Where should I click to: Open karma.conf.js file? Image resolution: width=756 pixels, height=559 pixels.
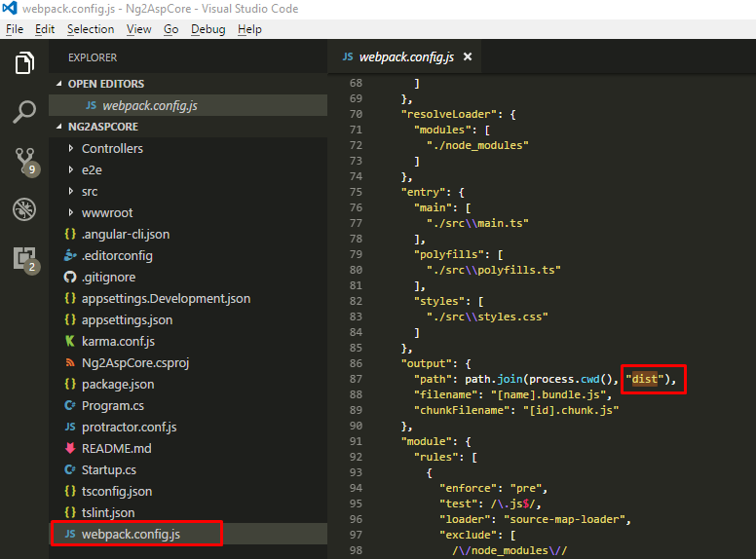pyautogui.click(x=188, y=341)
